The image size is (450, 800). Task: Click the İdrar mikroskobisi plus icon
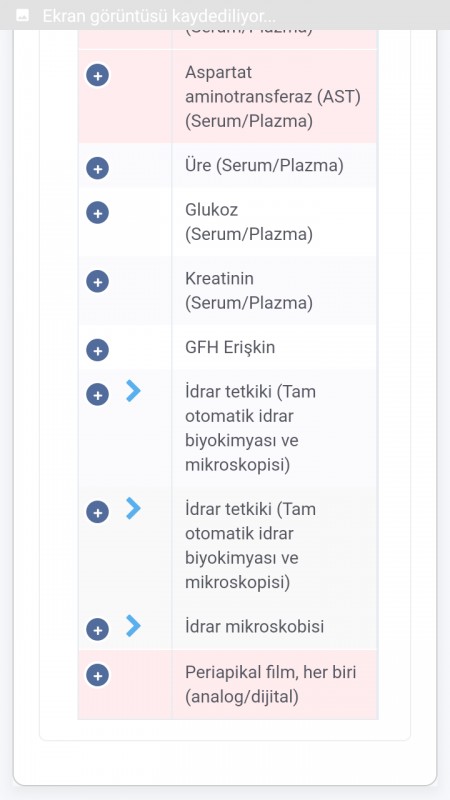point(97,629)
